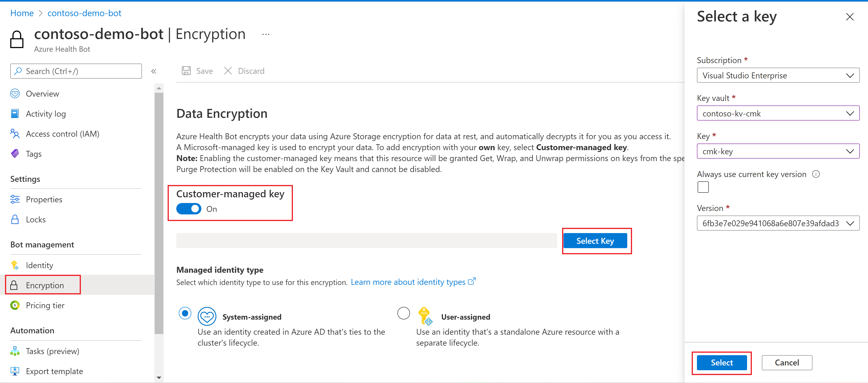Click the Activity log book icon
This screenshot has width=868, height=383.
[x=15, y=114]
